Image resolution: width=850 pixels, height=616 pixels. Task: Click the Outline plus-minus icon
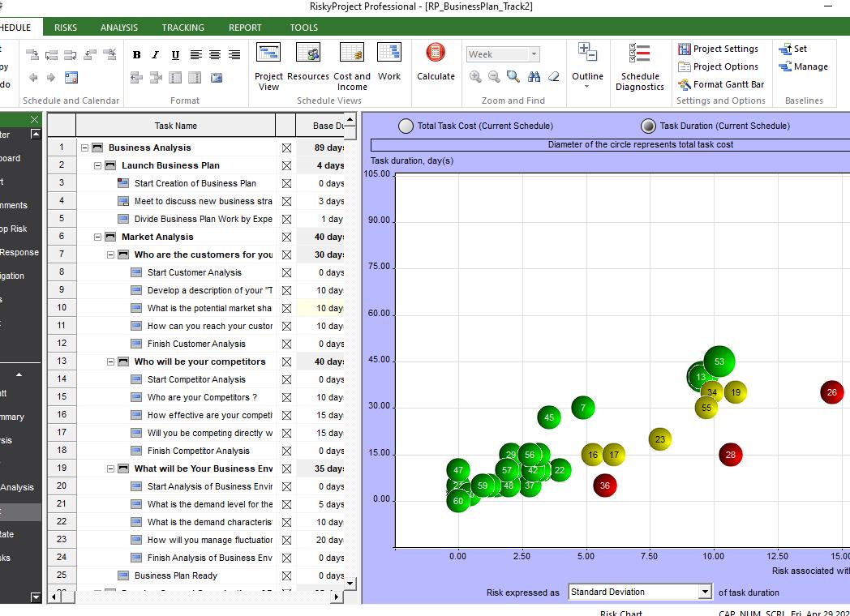pos(588,52)
